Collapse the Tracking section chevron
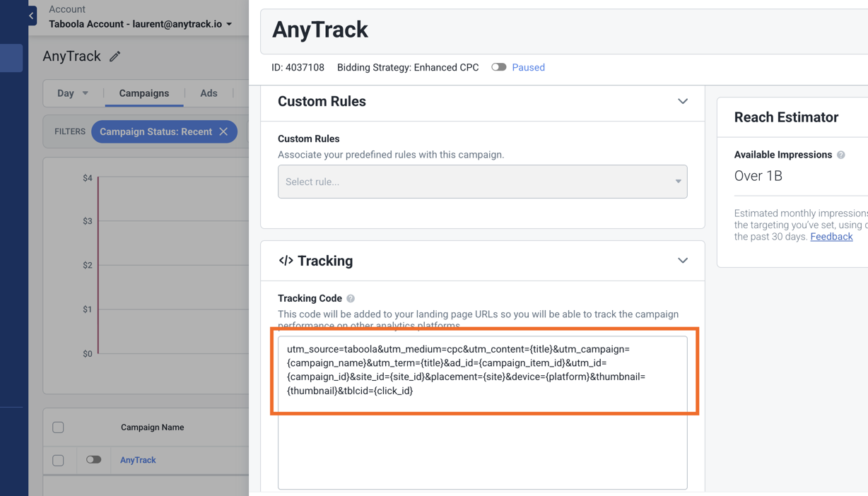The image size is (868, 496). pyautogui.click(x=683, y=261)
